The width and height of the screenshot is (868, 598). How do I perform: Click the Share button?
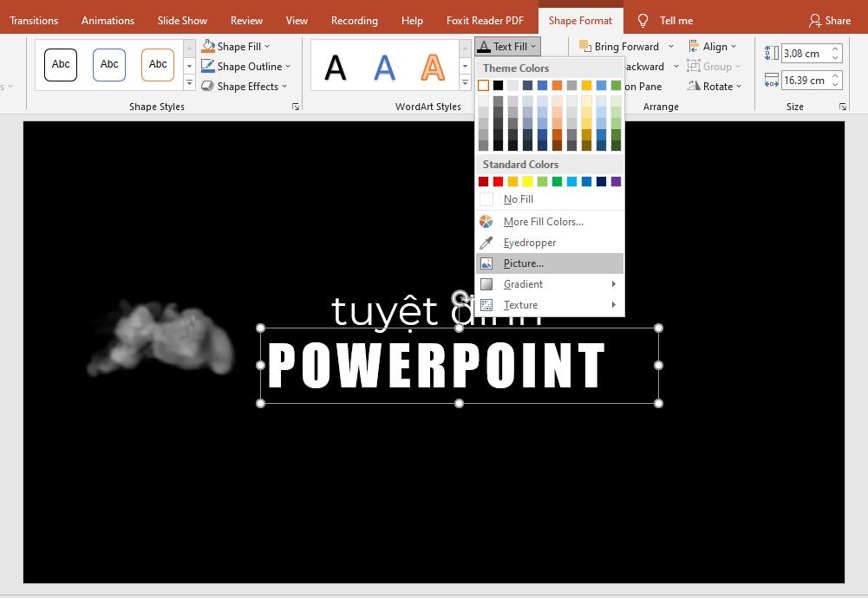[828, 20]
